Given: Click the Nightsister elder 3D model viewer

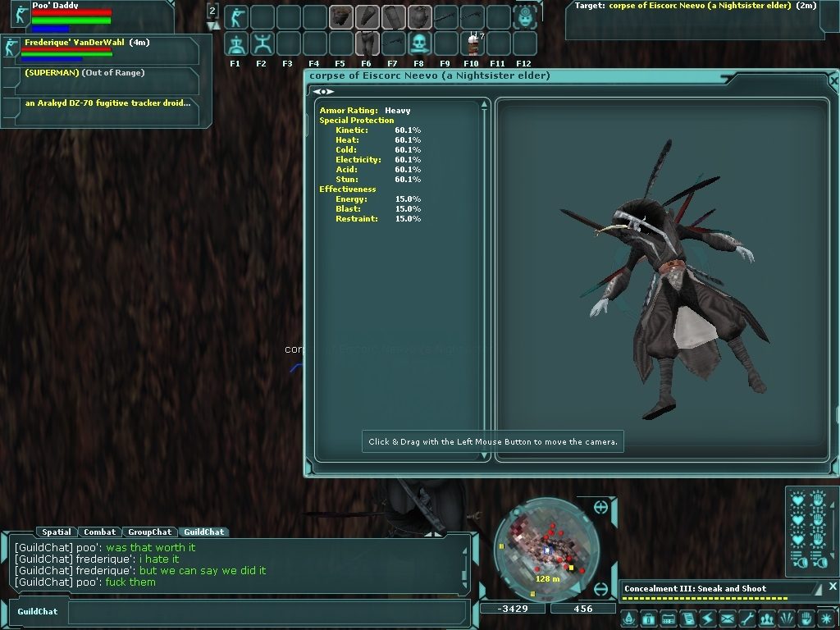Looking at the screenshot, I should click(x=662, y=279).
